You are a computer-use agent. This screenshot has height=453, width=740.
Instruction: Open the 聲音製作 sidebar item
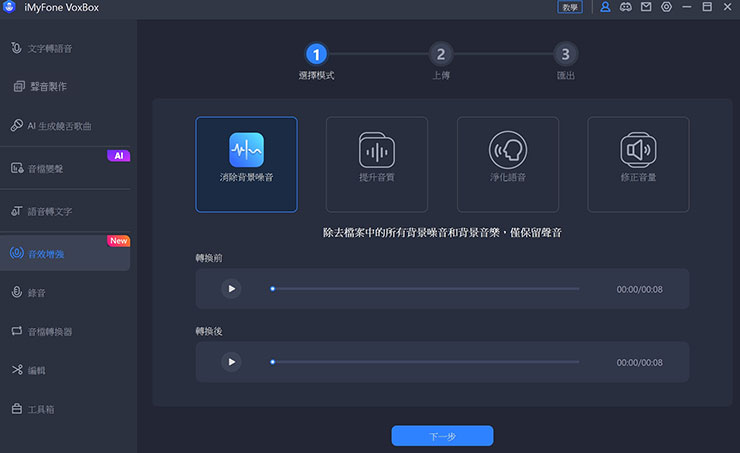(65, 86)
